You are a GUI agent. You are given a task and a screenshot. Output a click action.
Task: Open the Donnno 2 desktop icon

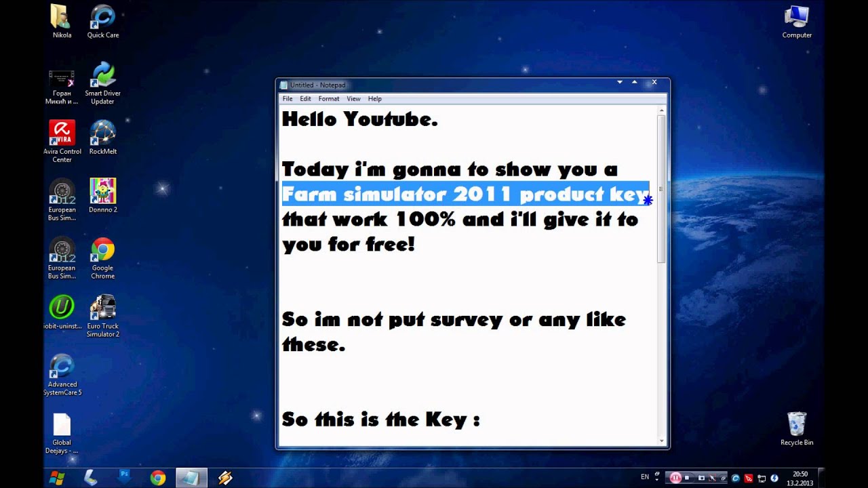point(103,196)
